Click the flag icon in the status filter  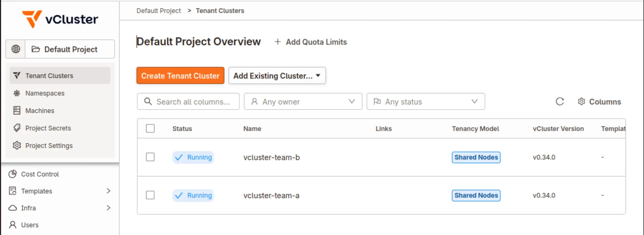[377, 101]
